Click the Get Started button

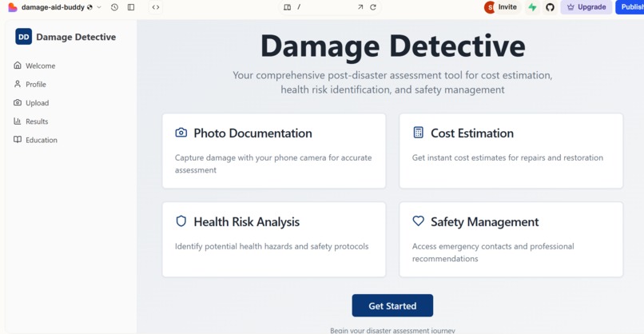coord(392,305)
